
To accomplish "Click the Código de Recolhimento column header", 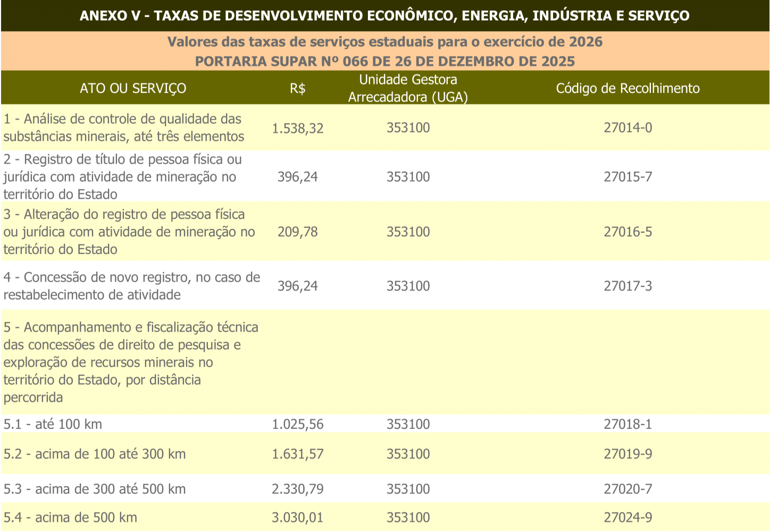I will pyautogui.click(x=628, y=88).
